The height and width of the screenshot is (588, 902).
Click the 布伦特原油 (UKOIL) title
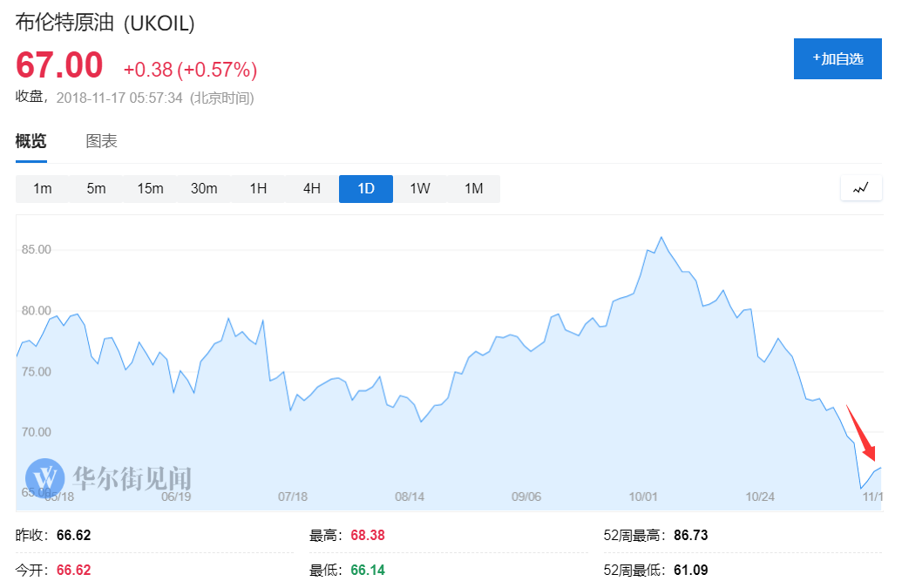point(105,24)
